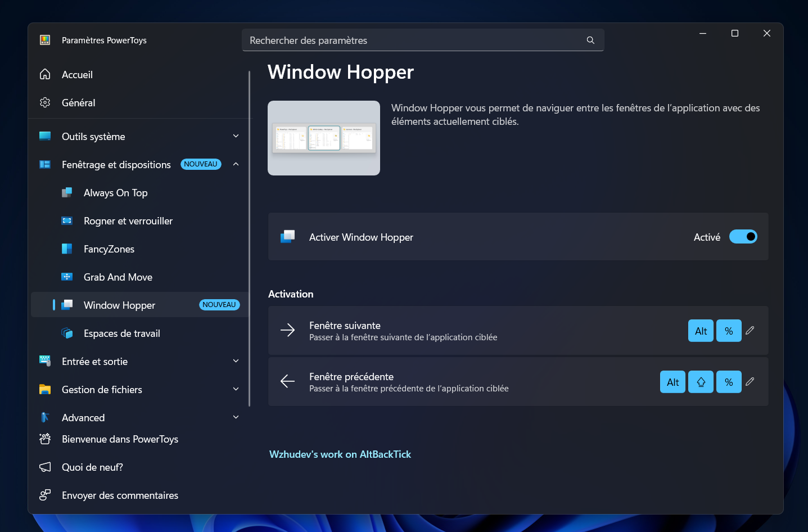Select Grab And Move in sidebar
Screen dimensions: 808x532
pos(139,277)
